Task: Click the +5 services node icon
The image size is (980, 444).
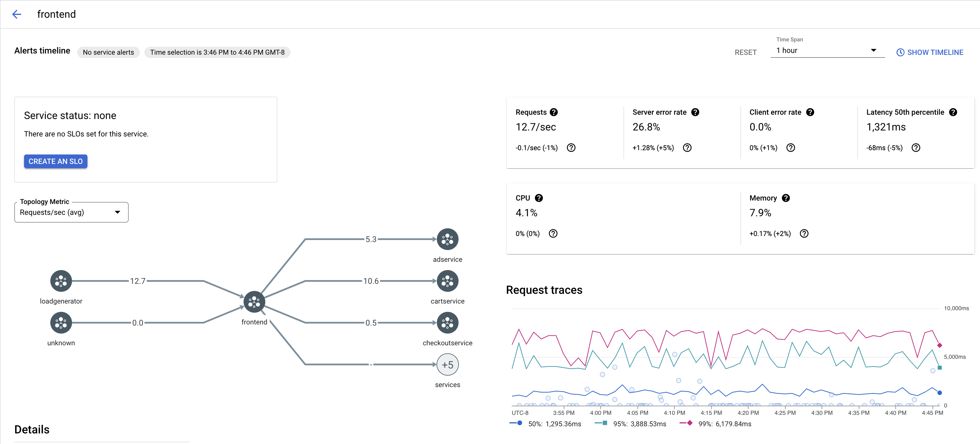Action: [x=449, y=364]
